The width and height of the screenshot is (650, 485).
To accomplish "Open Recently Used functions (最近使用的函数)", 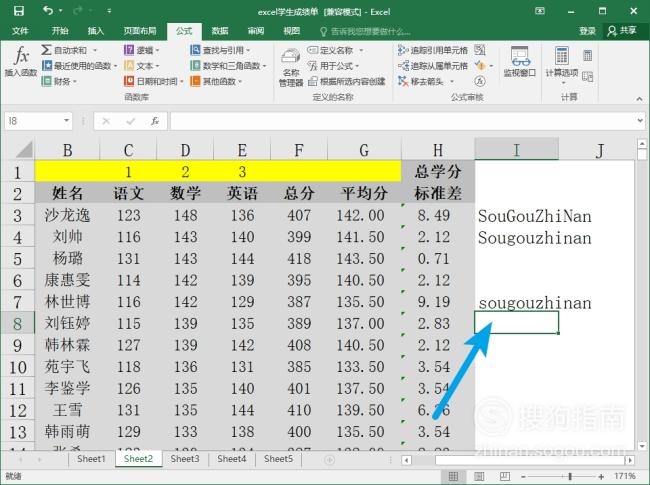I will 77,65.
